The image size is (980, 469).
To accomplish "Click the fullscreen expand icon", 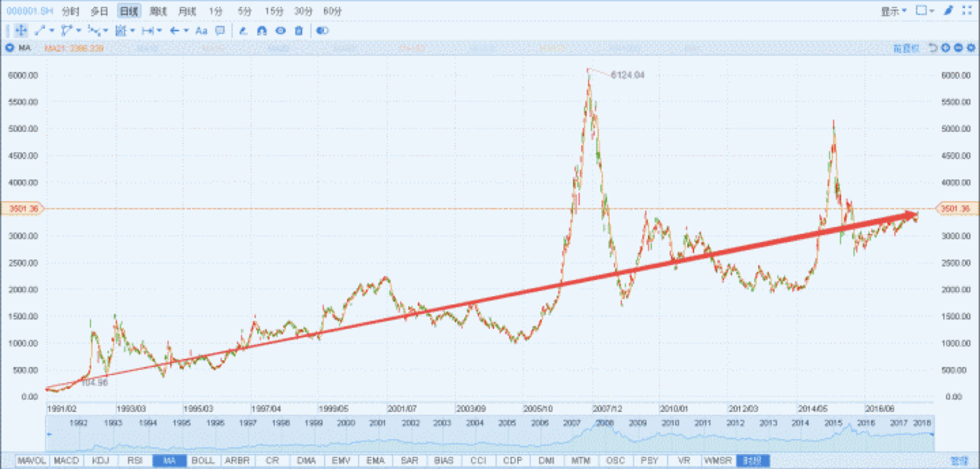I will (x=967, y=11).
